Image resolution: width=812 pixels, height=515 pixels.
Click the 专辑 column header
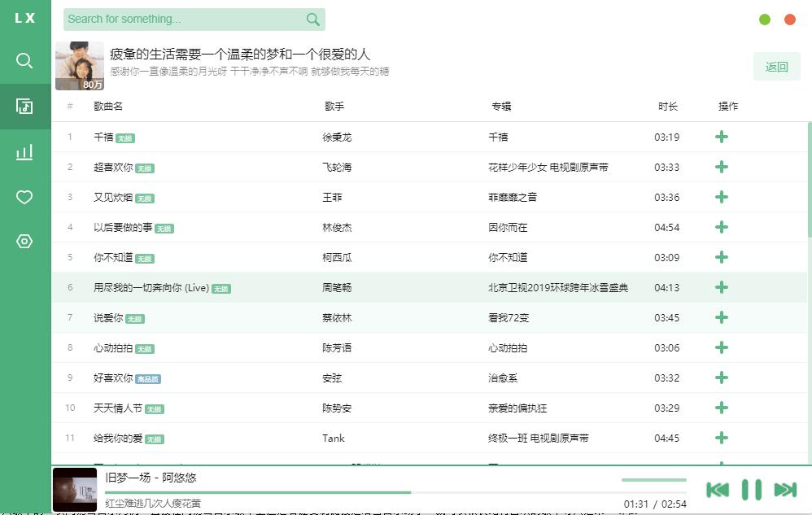click(501, 106)
